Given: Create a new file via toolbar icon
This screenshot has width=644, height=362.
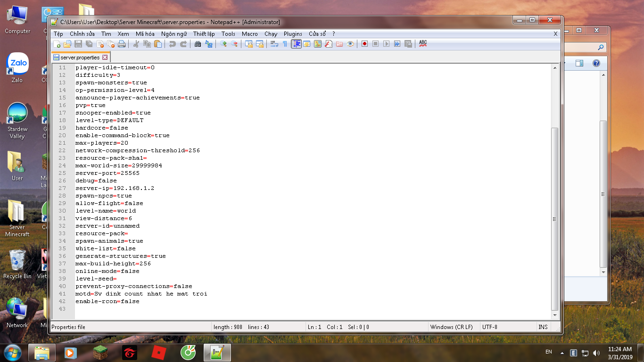Looking at the screenshot, I should pyautogui.click(x=57, y=44).
